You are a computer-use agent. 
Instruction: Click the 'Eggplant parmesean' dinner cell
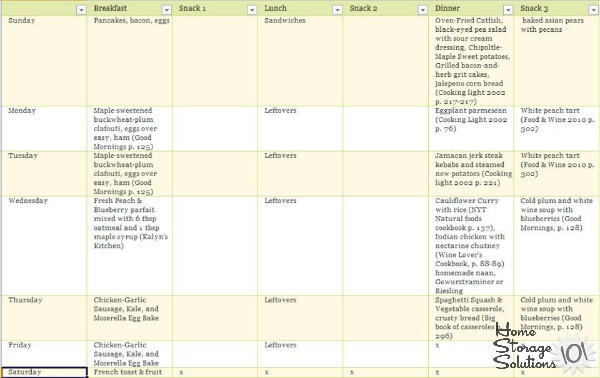coord(471,129)
